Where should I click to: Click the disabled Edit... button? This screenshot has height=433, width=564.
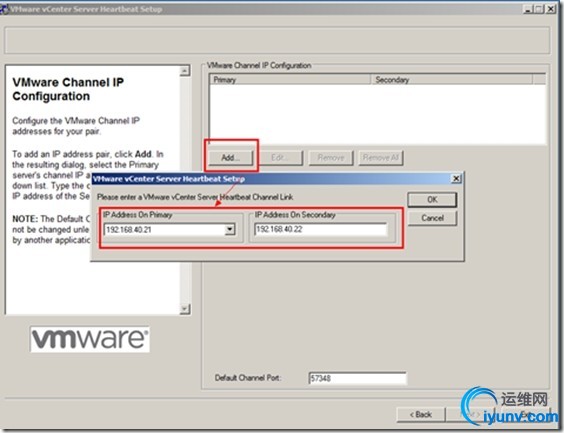[281, 158]
